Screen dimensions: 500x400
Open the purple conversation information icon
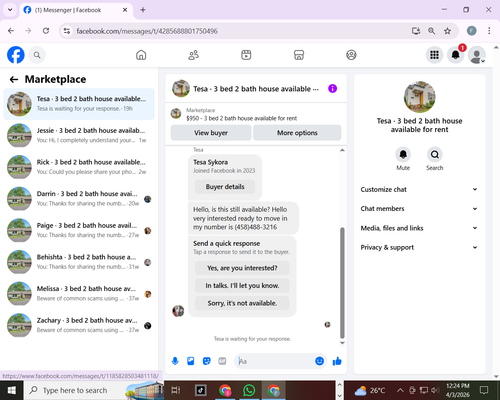pyautogui.click(x=332, y=89)
